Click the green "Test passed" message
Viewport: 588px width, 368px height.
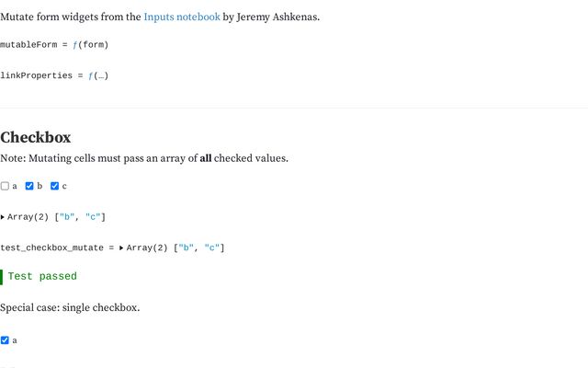[42, 277]
